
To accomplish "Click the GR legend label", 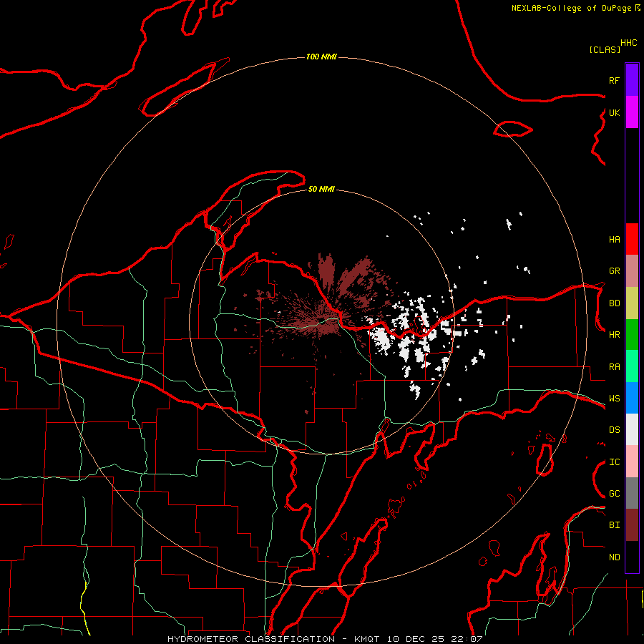I will pyautogui.click(x=614, y=271).
